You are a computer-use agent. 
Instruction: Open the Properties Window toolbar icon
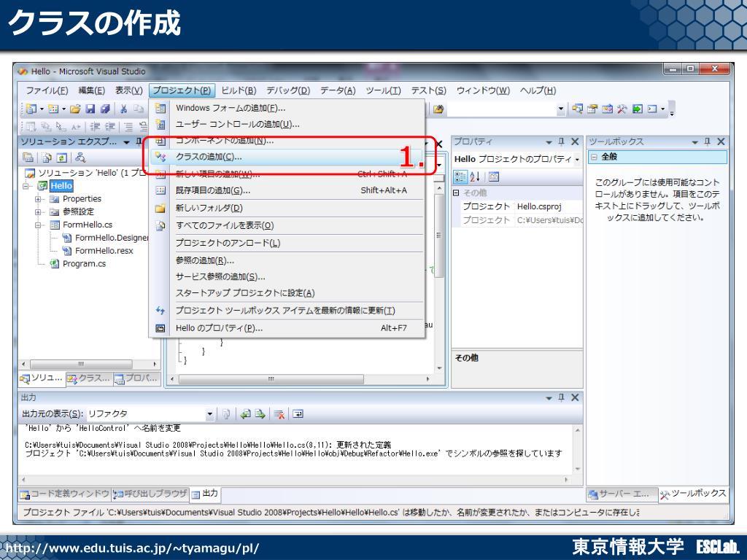592,109
